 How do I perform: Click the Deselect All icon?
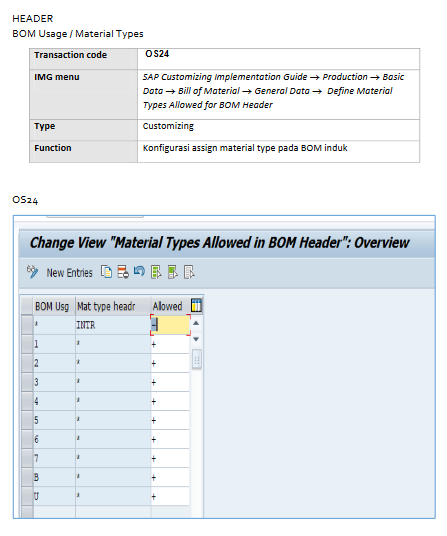click(x=189, y=272)
